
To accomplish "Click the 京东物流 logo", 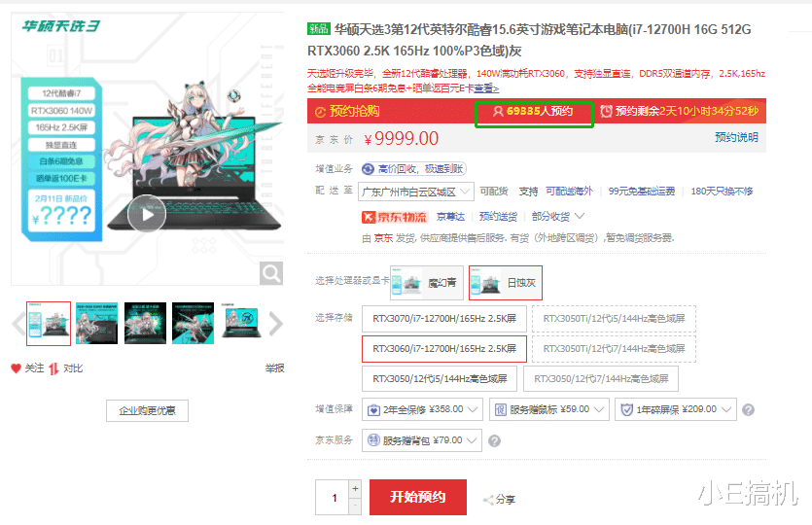I will [394, 217].
